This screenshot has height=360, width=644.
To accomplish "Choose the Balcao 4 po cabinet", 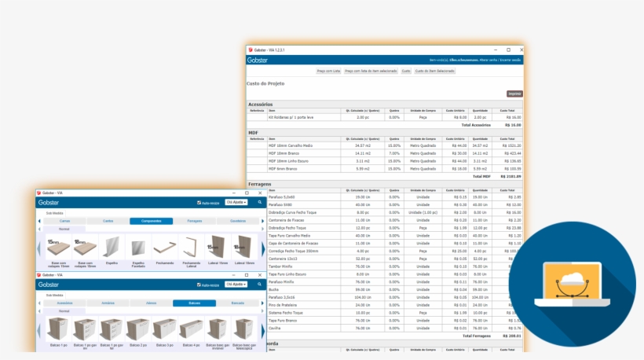I will [x=191, y=330].
